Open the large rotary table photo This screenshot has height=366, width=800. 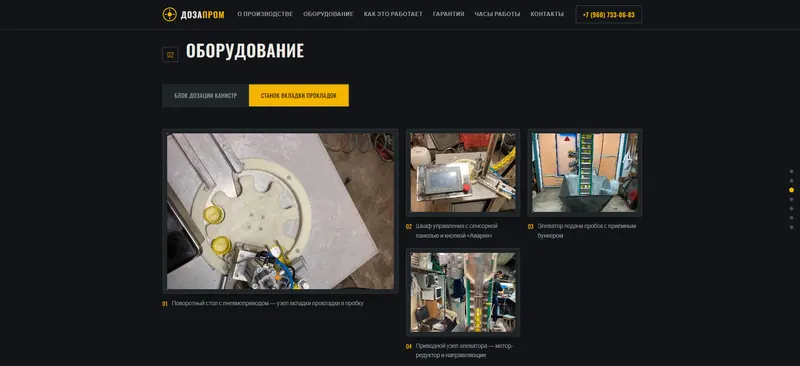point(280,211)
